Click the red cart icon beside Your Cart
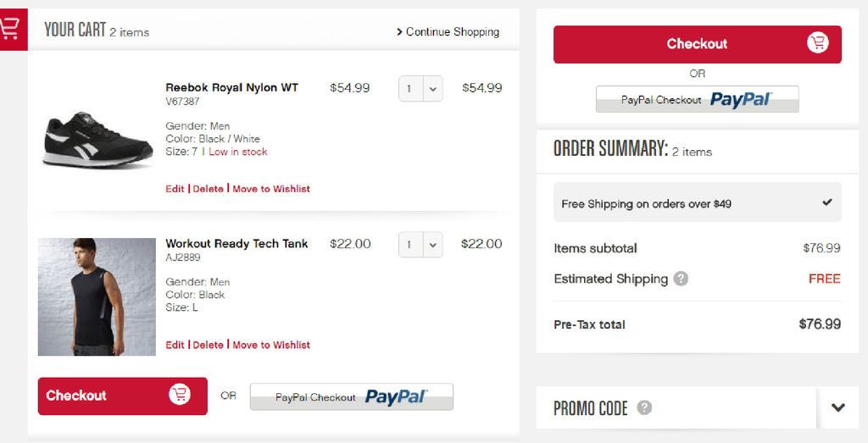 coord(11,29)
